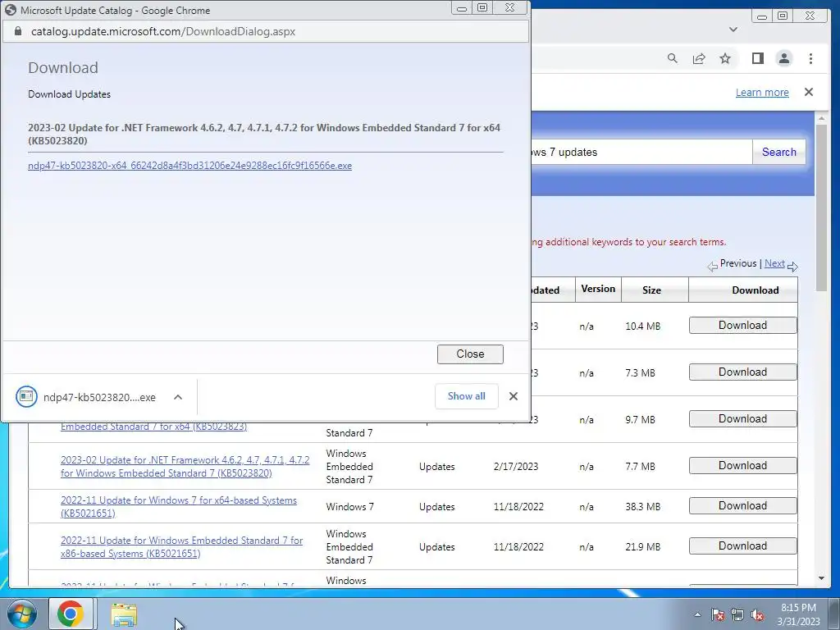
Task: Click the zoom magnifier icon in Chrome toolbar
Action: [x=672, y=58]
